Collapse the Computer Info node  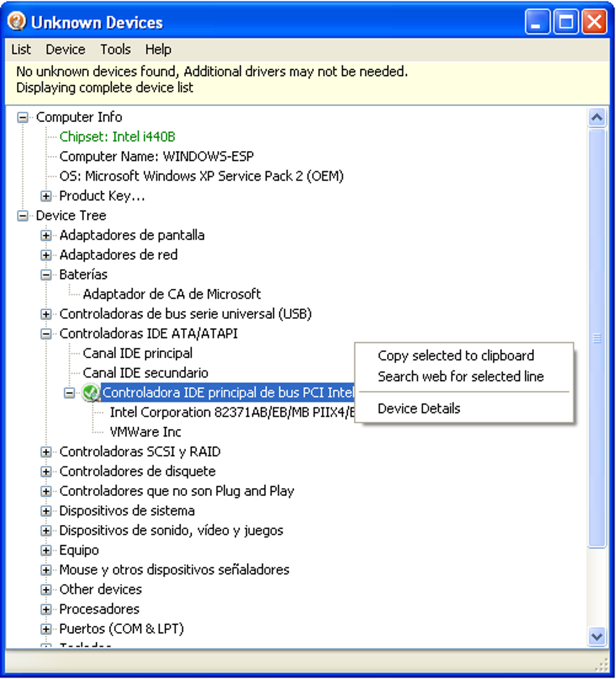click(x=22, y=117)
